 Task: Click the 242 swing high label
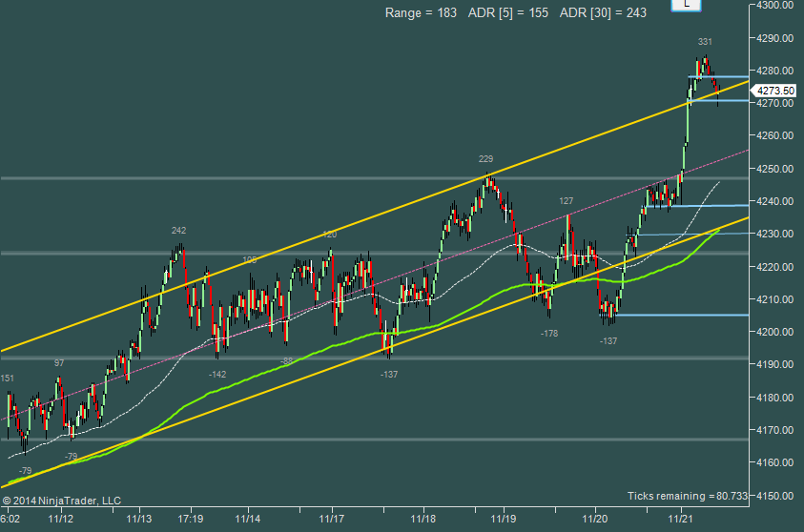tap(178, 231)
